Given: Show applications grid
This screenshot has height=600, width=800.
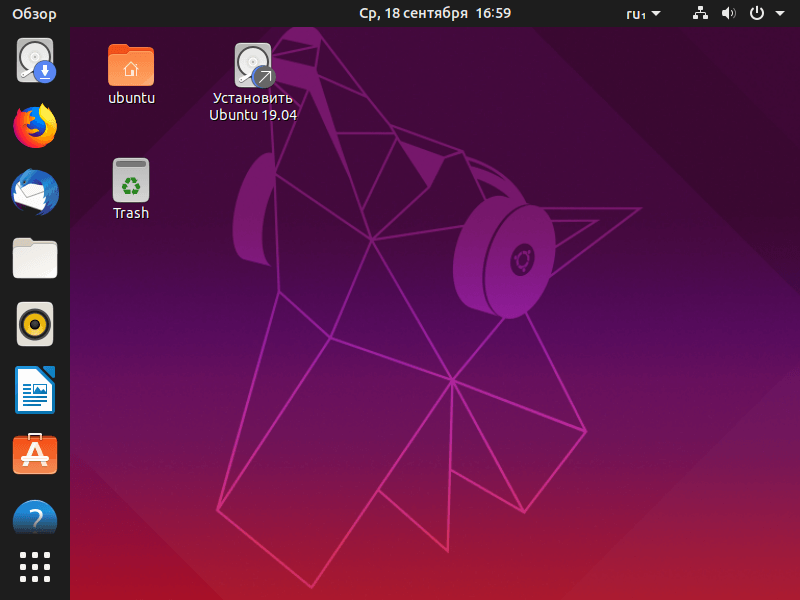Looking at the screenshot, I should click(x=35, y=567).
